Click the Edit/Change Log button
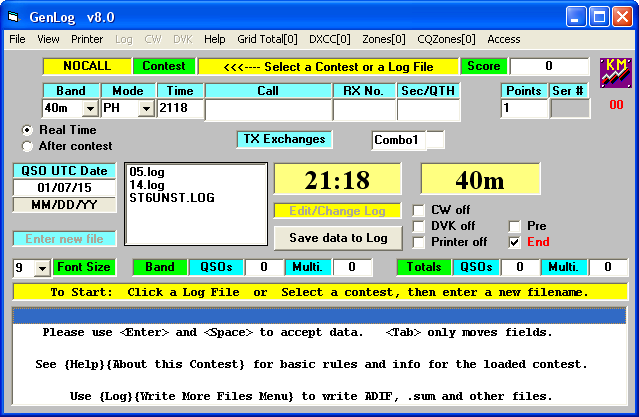Screen dimensions: 639x417 pyautogui.click(x=337, y=211)
